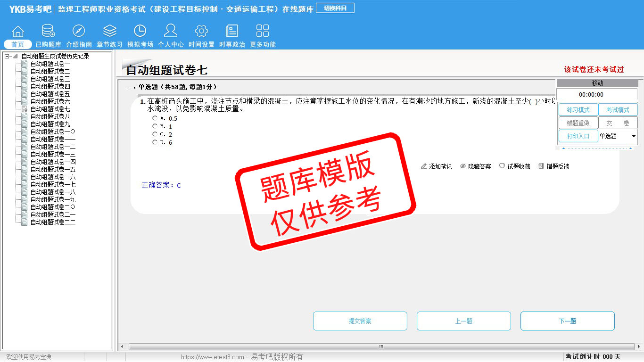Click 切换科目 to switch subject
The height and width of the screenshot is (362, 644).
335,8
